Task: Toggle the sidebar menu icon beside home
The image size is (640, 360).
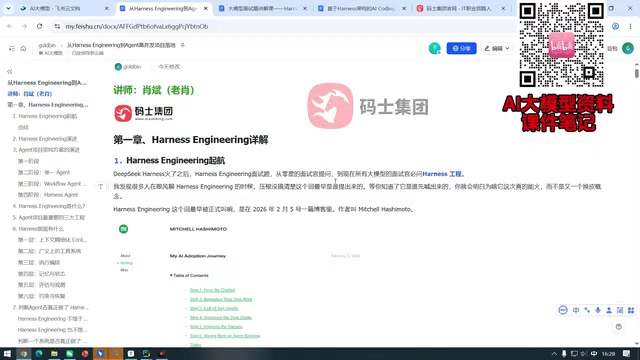Action: tap(12, 48)
